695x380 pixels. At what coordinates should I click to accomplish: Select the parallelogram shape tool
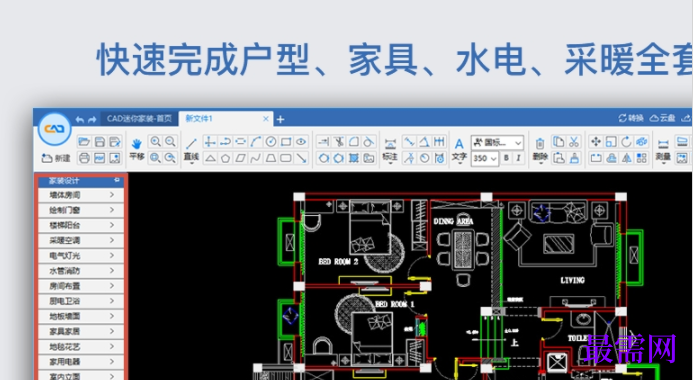(240, 158)
